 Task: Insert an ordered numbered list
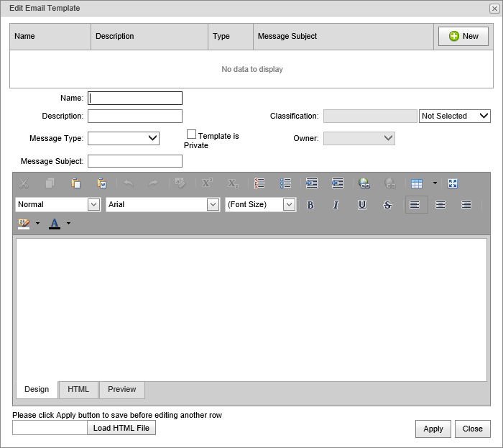(x=259, y=183)
